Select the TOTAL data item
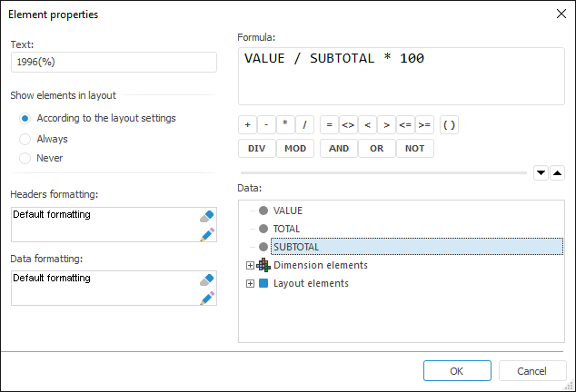This screenshot has width=576, height=392. point(286,229)
